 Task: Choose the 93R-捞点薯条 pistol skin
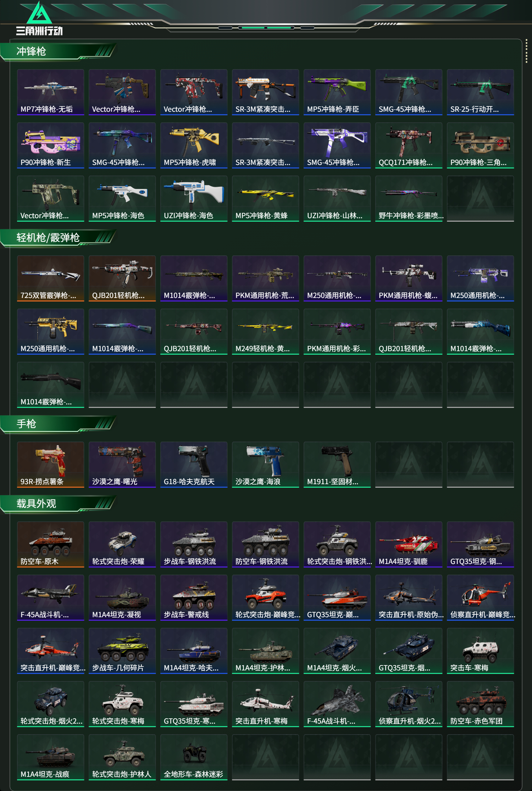[x=51, y=465]
